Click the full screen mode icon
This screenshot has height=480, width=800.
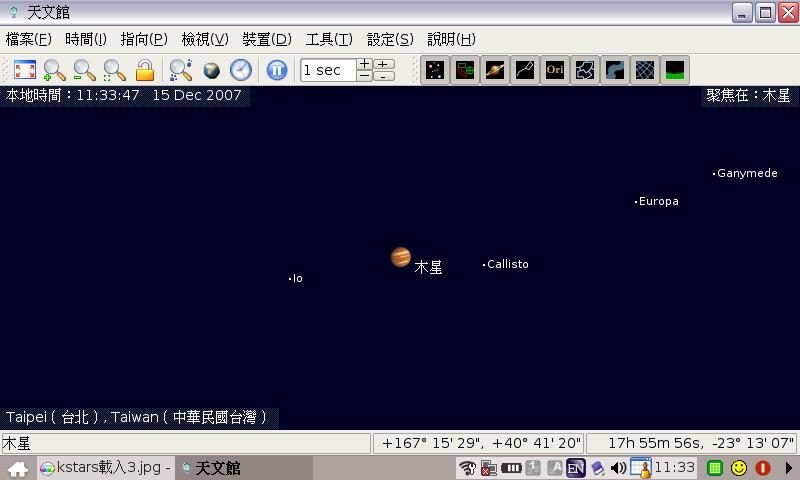coord(24,70)
